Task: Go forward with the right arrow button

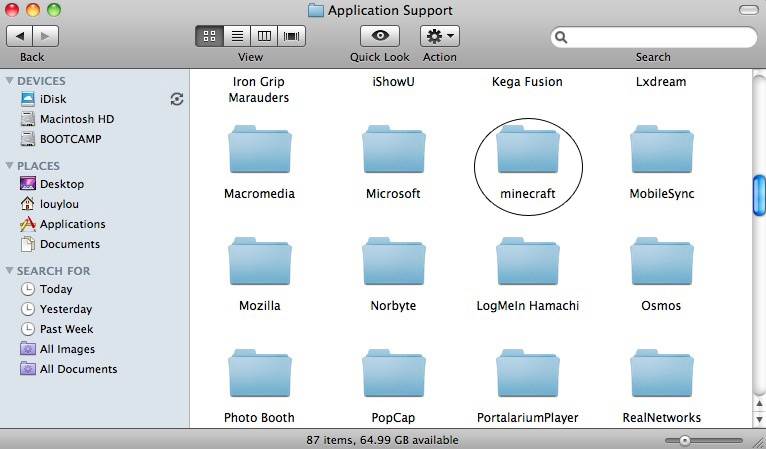Action: pos(45,36)
